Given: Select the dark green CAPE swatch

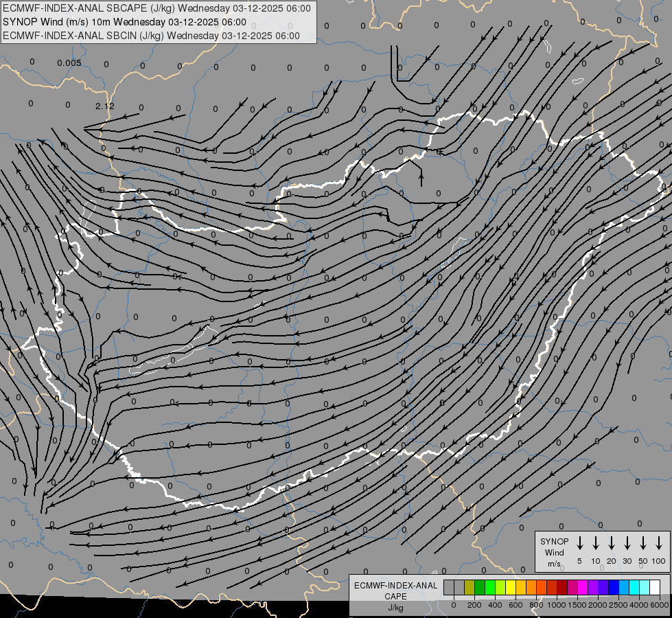Looking at the screenshot, I should pos(480,587).
